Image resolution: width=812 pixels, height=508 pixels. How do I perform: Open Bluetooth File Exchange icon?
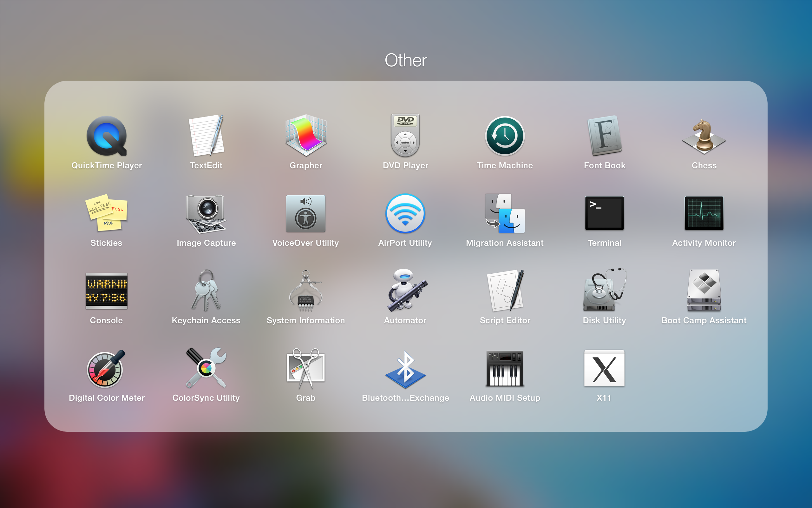click(405, 370)
